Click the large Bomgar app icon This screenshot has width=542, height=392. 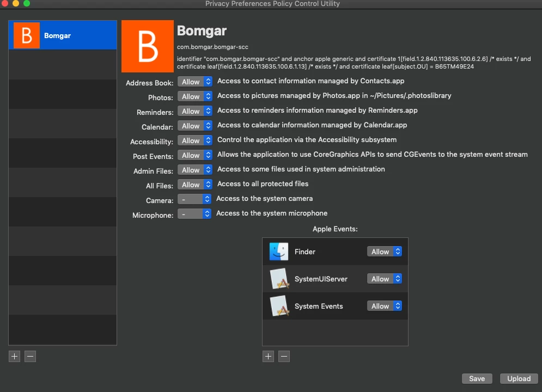click(148, 46)
